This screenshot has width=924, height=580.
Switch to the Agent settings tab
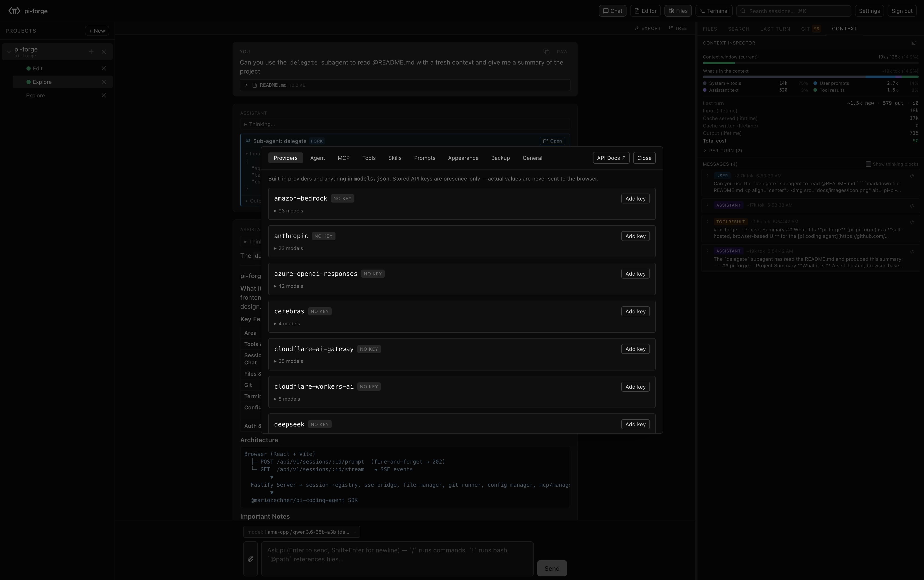pyautogui.click(x=318, y=158)
